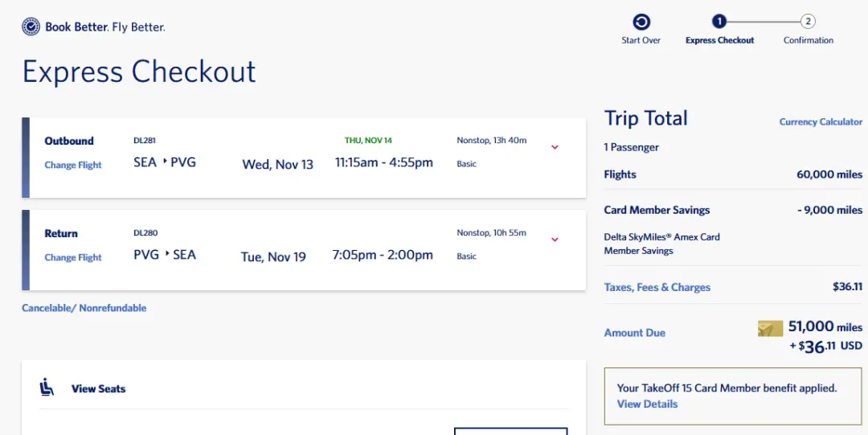Viewport: 868px width, 435px height.
Task: Change the Return flight
Action: click(x=73, y=257)
